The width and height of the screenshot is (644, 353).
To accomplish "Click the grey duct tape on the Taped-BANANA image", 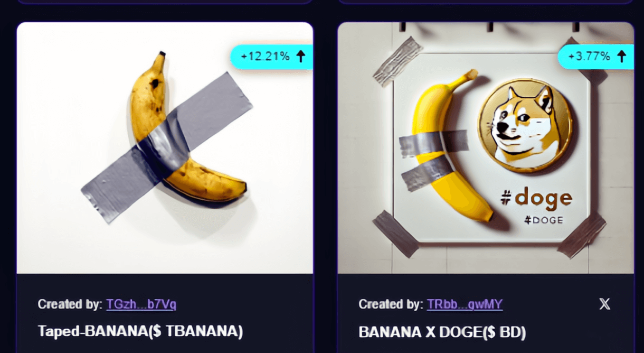I will [168, 146].
